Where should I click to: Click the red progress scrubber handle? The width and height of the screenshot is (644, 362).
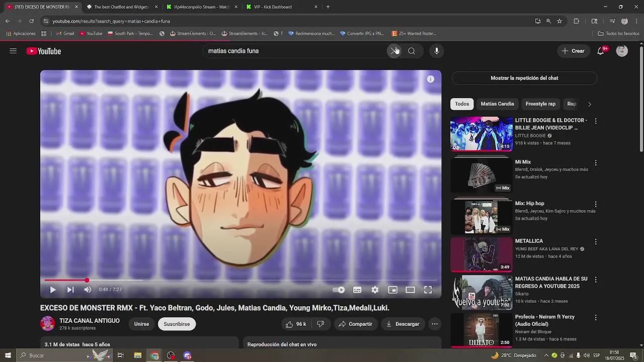87,280
